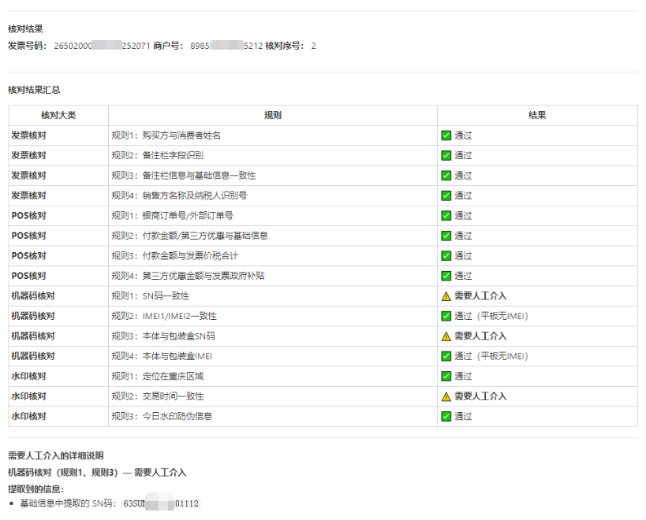
Task: Click the checkmark box for 销售方名称及纳税人识别号
Action: tap(446, 195)
